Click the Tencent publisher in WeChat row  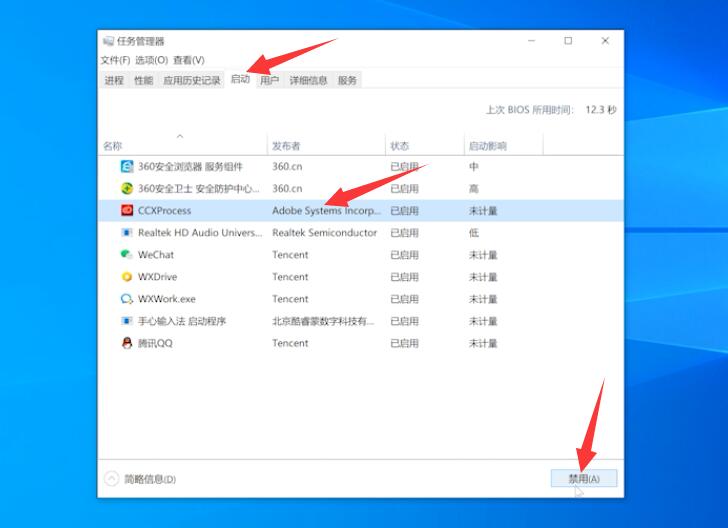pyautogui.click(x=290, y=254)
